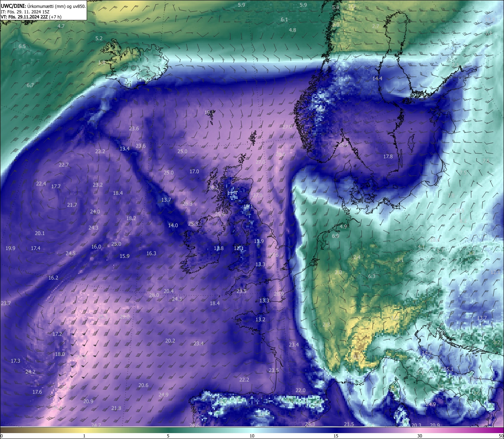Click the 21.5 value on the map
The width and height of the screenshot is (504, 439).
coord(349,424)
